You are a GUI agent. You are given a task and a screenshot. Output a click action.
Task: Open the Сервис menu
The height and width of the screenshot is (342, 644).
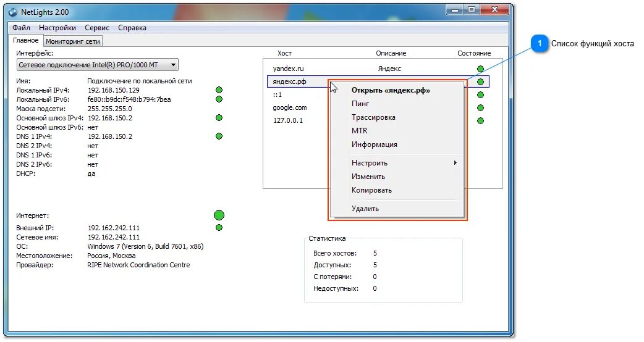coord(97,28)
